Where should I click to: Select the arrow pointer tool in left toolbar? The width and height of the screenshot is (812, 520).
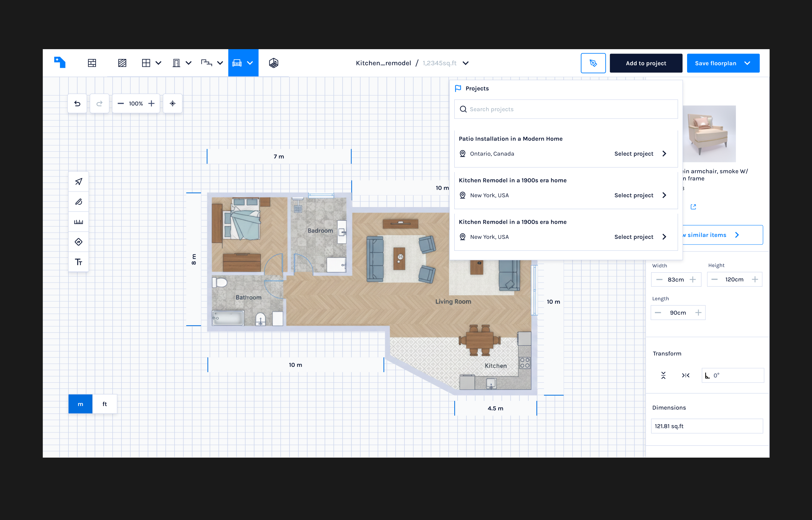[x=79, y=182]
